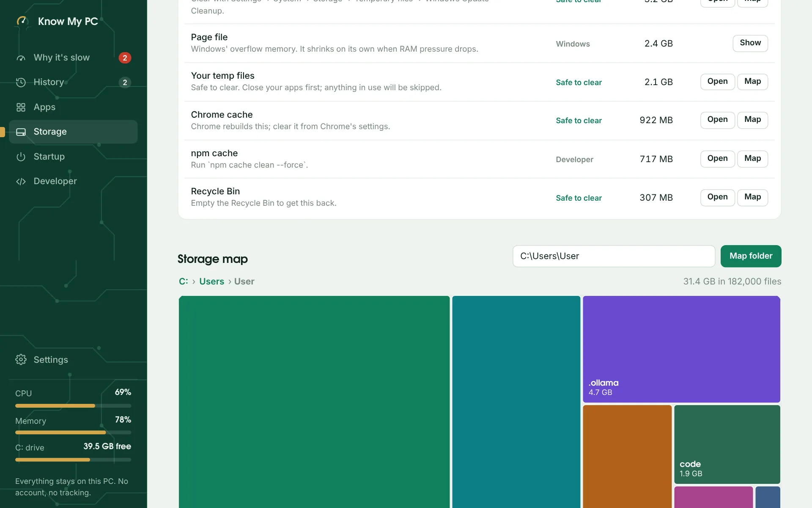Click the Know My PC gauge logo
The width and height of the screenshot is (812, 508).
[22, 21]
